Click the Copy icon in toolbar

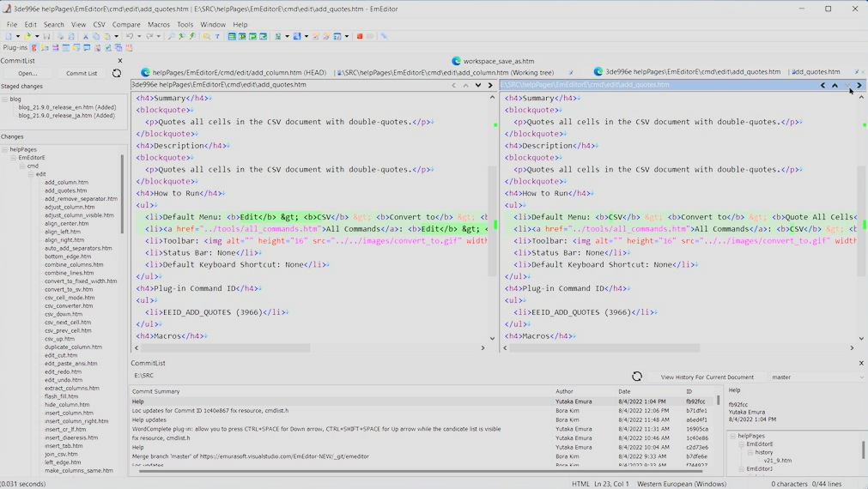(x=96, y=36)
